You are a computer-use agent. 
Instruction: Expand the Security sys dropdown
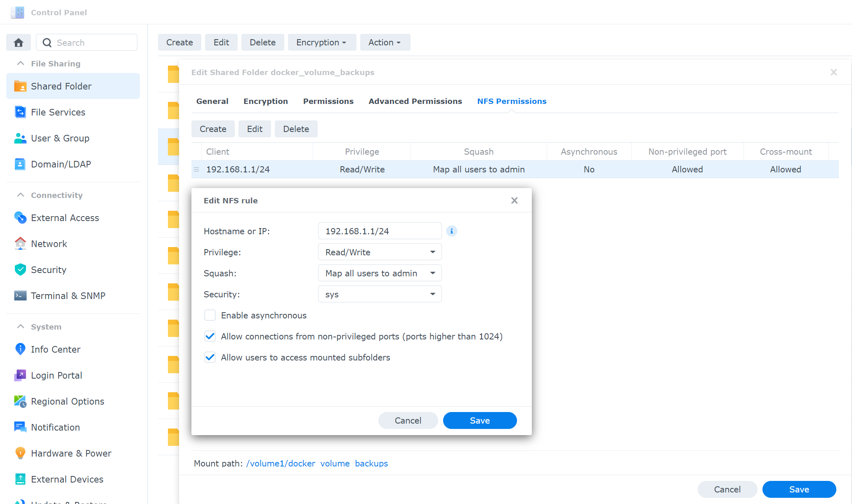pyautogui.click(x=380, y=294)
